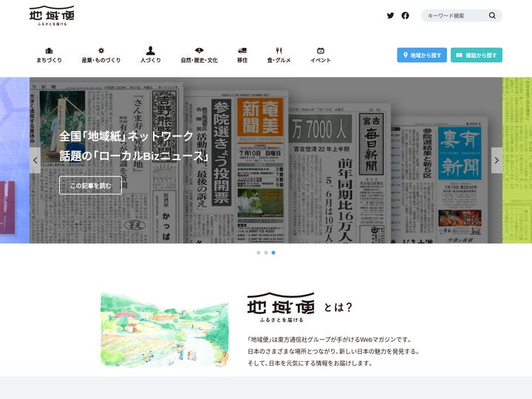Click the 移住 truck icon

click(242, 50)
